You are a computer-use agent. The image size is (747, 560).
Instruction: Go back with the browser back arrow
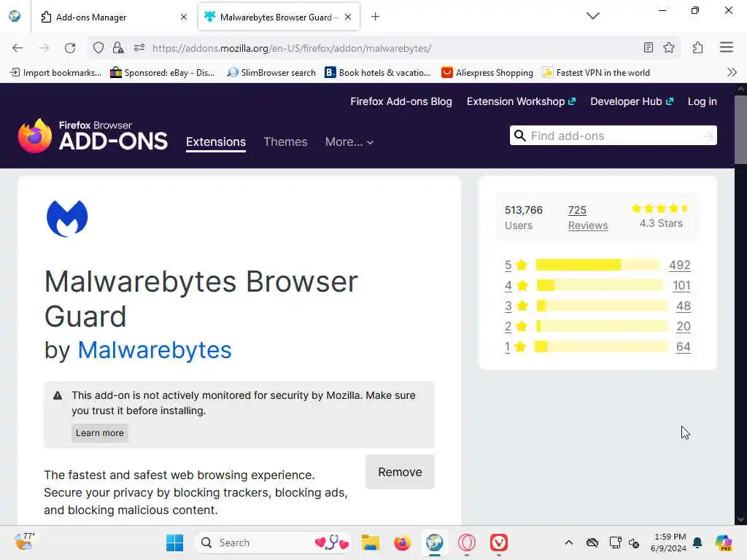pos(18,47)
